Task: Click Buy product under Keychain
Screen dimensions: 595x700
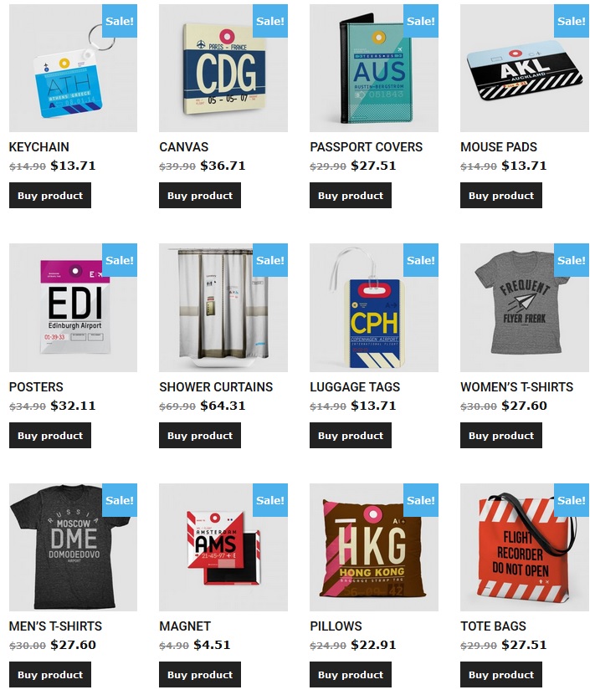Action: pyautogui.click(x=50, y=195)
